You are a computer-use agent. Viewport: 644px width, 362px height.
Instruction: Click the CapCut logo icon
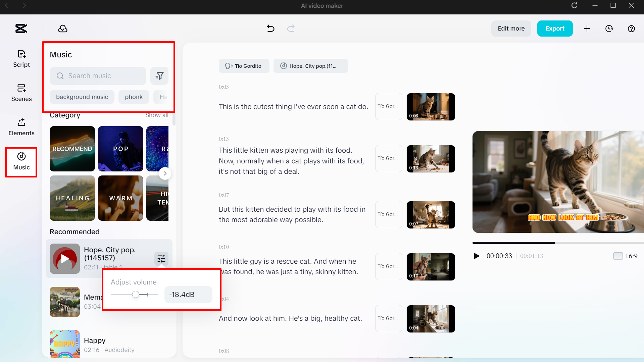click(x=21, y=29)
